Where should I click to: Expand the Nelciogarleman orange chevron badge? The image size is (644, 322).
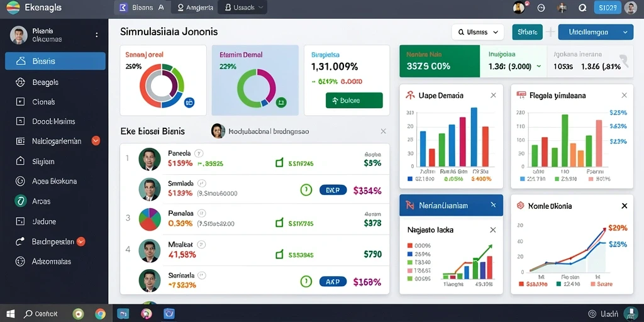(x=96, y=141)
